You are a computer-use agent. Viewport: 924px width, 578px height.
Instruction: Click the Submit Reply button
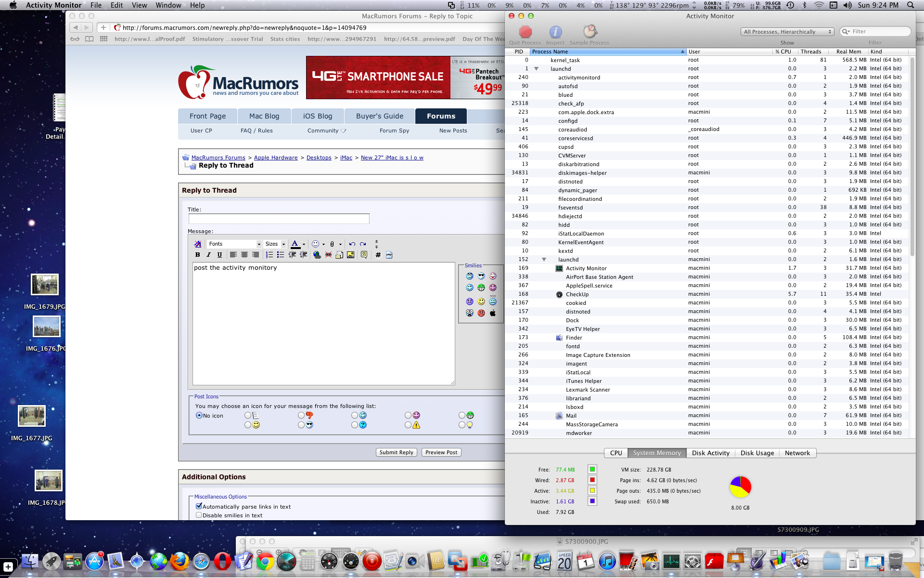pos(396,452)
